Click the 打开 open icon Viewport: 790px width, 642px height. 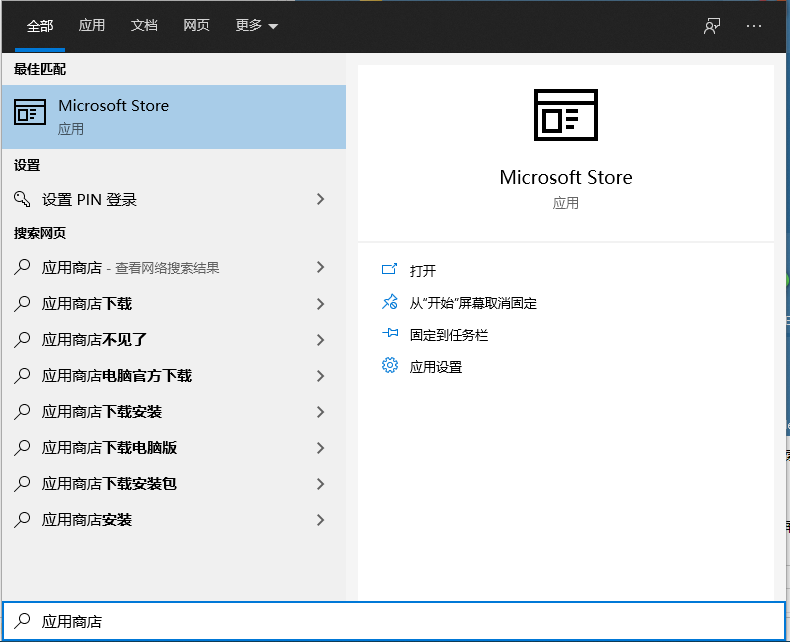click(x=390, y=270)
